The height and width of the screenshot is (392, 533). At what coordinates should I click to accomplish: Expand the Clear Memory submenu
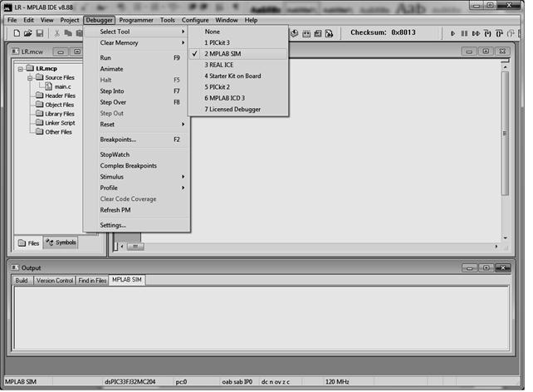pos(137,43)
